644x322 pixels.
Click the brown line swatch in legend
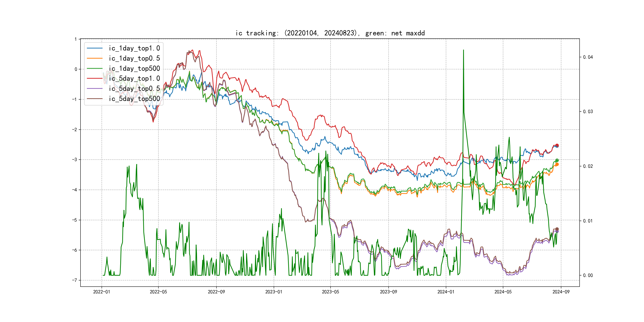[x=95, y=99]
